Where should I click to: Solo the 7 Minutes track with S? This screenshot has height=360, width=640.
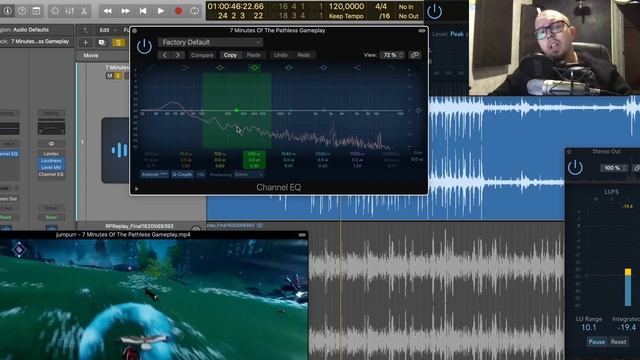(118, 76)
